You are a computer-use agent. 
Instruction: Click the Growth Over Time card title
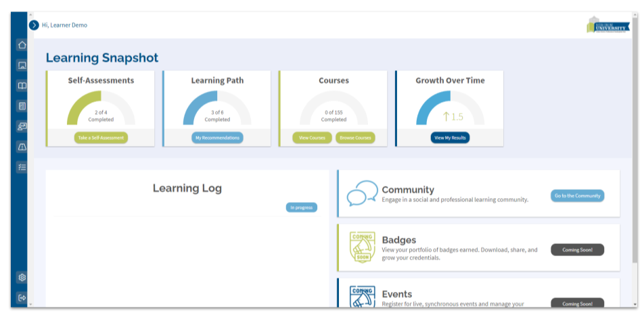(x=450, y=80)
